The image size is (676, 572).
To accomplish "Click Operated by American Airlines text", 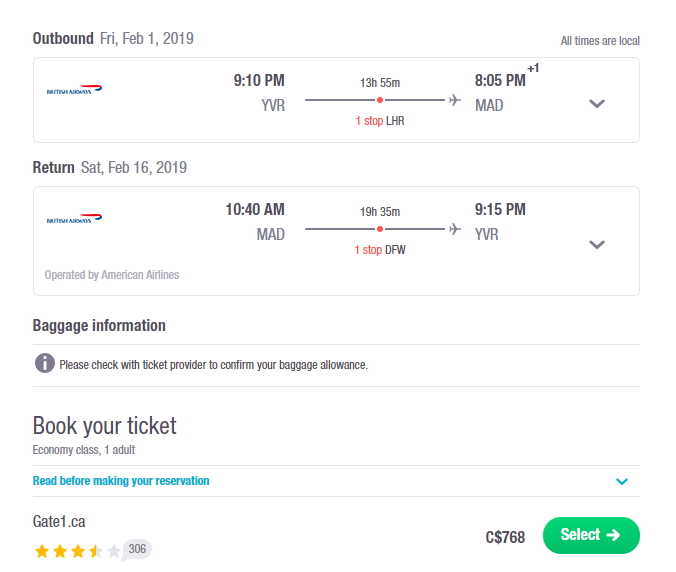I will (x=112, y=275).
